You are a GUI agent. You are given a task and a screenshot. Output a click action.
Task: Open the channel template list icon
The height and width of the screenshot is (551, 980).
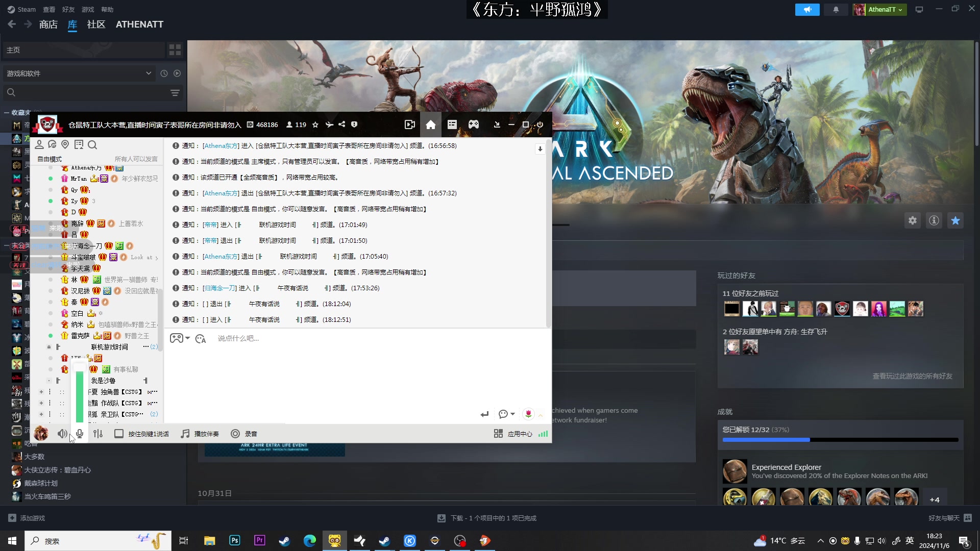tap(452, 125)
